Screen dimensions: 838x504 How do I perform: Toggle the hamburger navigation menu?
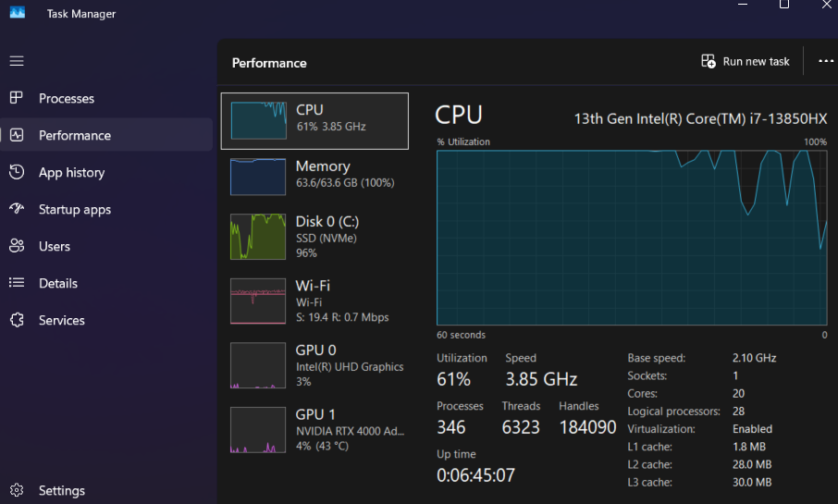click(x=17, y=61)
